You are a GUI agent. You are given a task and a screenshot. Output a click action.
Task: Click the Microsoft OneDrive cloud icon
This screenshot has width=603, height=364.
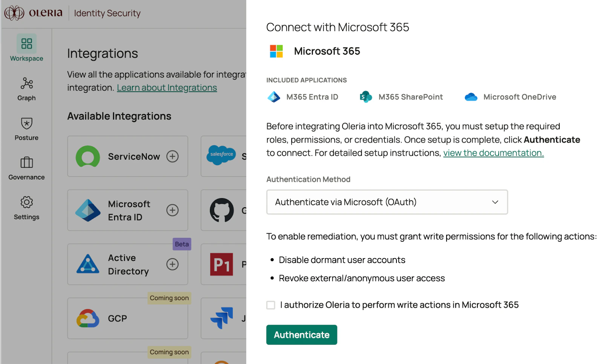pyautogui.click(x=471, y=97)
